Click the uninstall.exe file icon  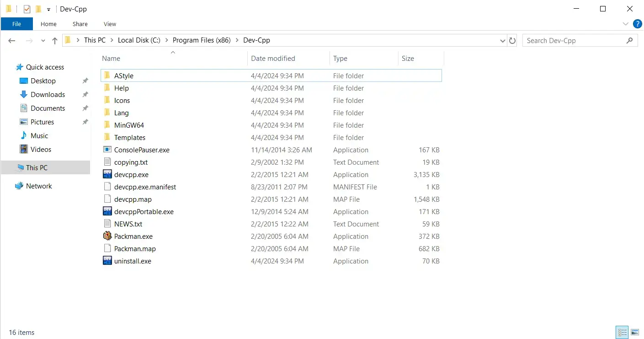tap(107, 261)
